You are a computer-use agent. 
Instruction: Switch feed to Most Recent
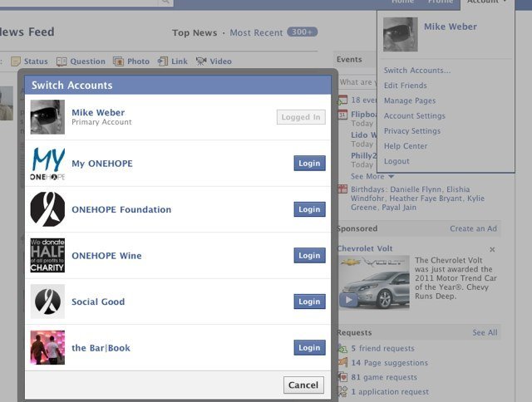pyautogui.click(x=256, y=32)
